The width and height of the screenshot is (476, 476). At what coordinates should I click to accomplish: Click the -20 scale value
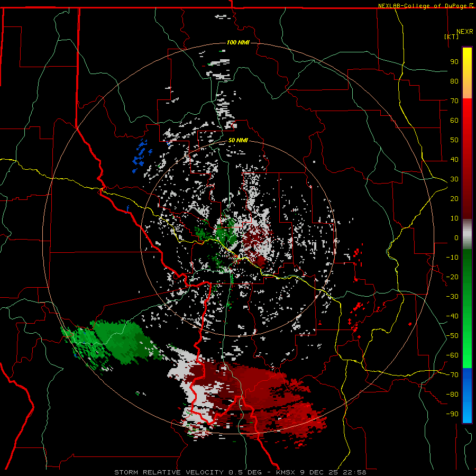[452, 277]
